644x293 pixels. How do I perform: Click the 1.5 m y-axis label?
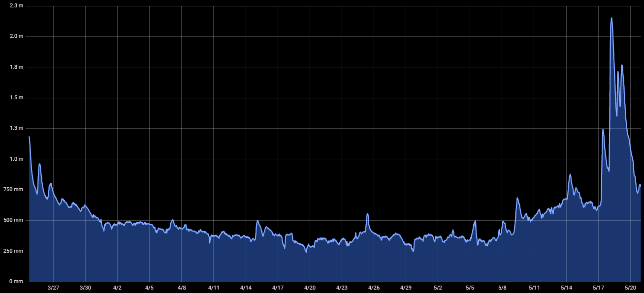click(x=17, y=98)
